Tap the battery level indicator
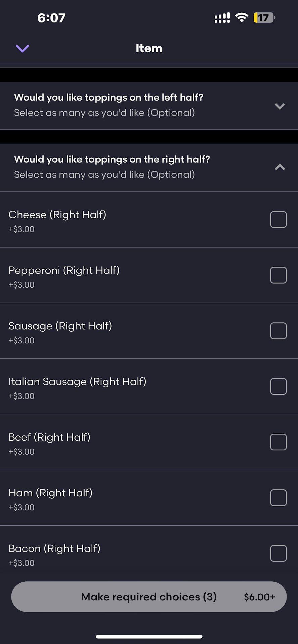Viewport: 298px width, 644px height. point(264,17)
